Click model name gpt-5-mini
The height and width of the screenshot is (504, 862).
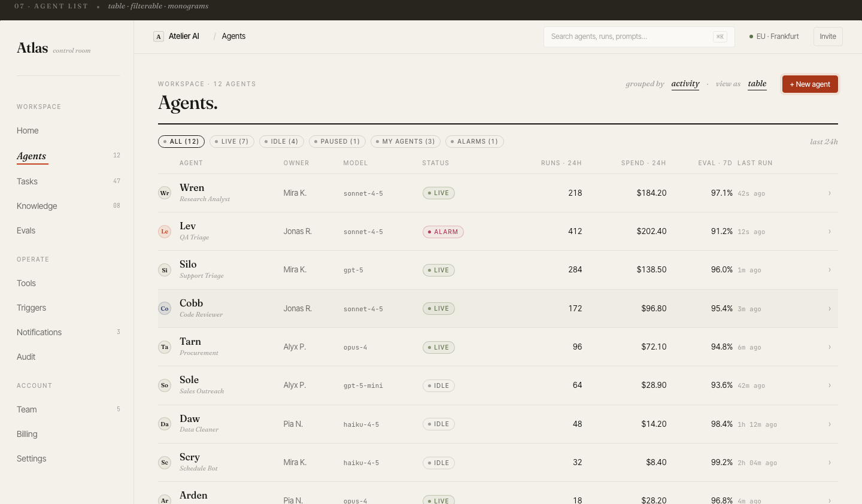[x=363, y=385]
